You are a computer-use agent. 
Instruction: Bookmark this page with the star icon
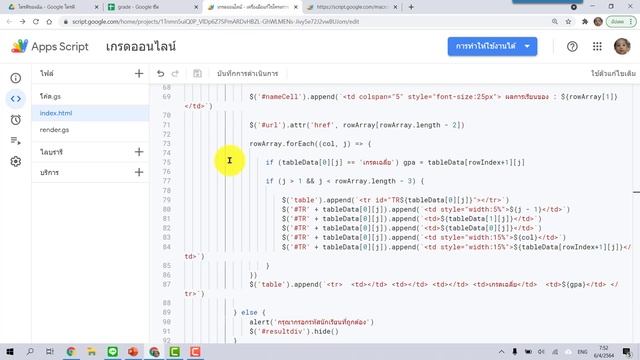[x=568, y=22]
